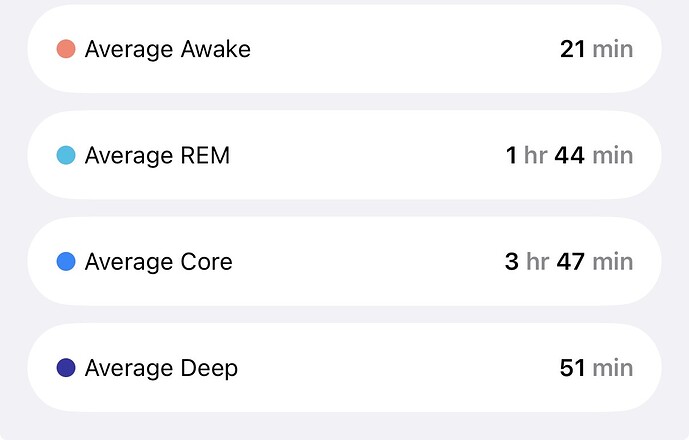The height and width of the screenshot is (440, 689).
Task: Click empty middle of Average REM card
Action: coord(370,156)
